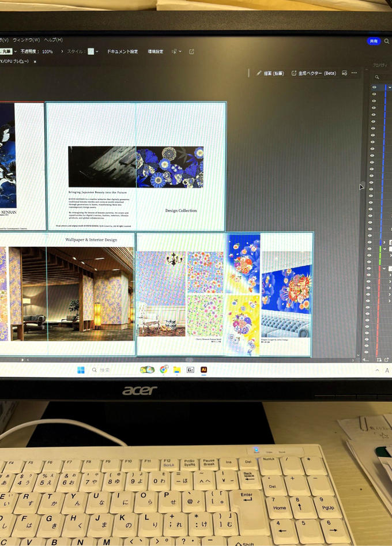The width and height of the screenshot is (392, 546).
Task: Click the スタイル graphic style swatch
Action: coord(91,51)
